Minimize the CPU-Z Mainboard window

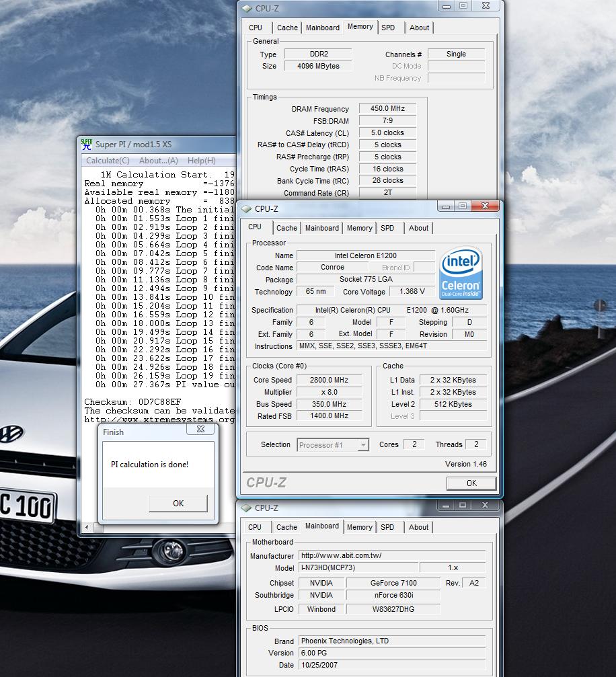[x=446, y=505]
